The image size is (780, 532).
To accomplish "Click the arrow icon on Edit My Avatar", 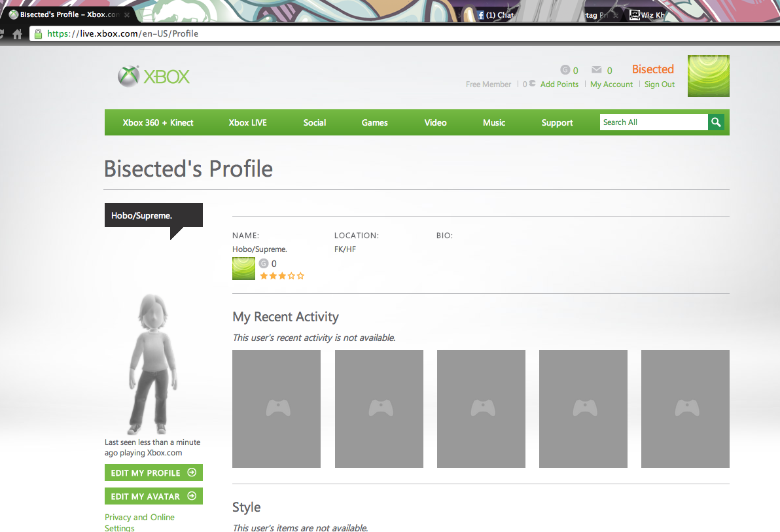I will point(192,495).
